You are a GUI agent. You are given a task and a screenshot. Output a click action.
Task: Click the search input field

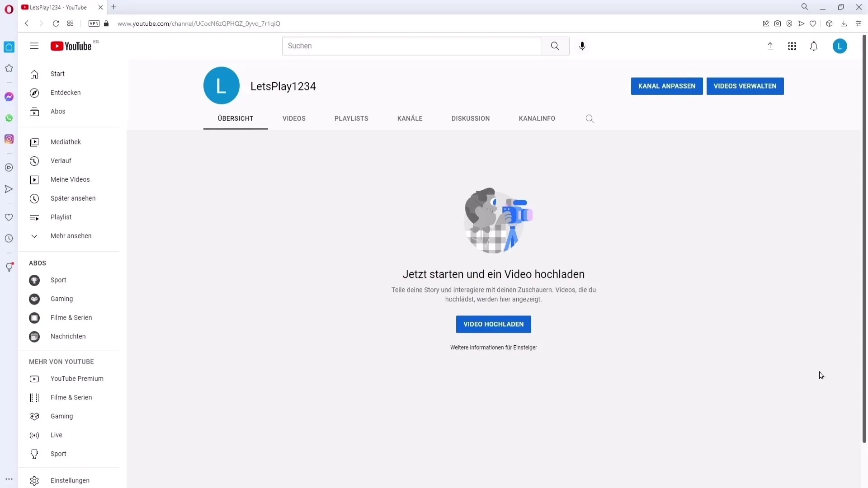click(x=411, y=45)
